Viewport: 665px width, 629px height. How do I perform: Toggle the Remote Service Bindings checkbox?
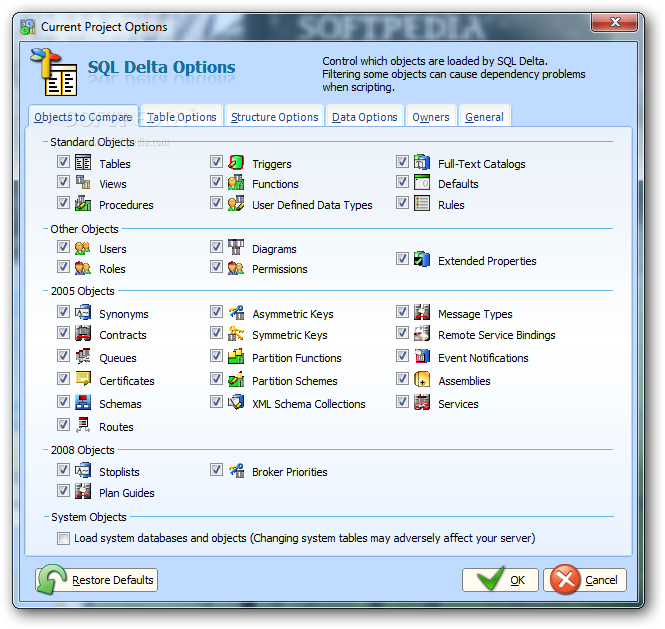[402, 333]
